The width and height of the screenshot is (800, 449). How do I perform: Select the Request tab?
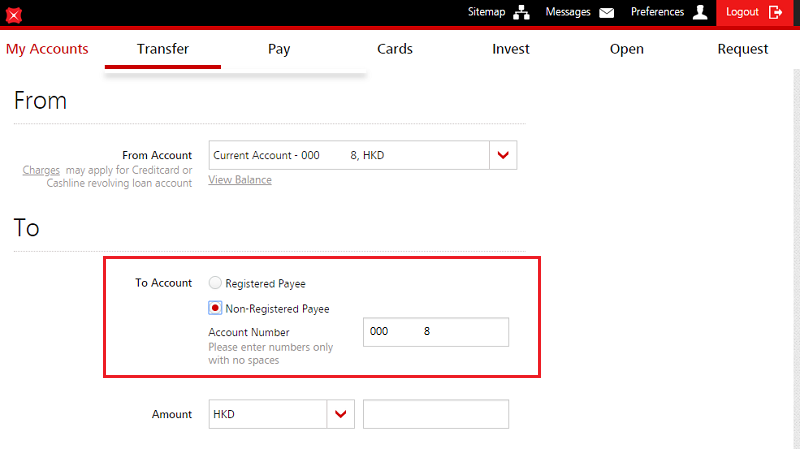pyautogui.click(x=742, y=49)
